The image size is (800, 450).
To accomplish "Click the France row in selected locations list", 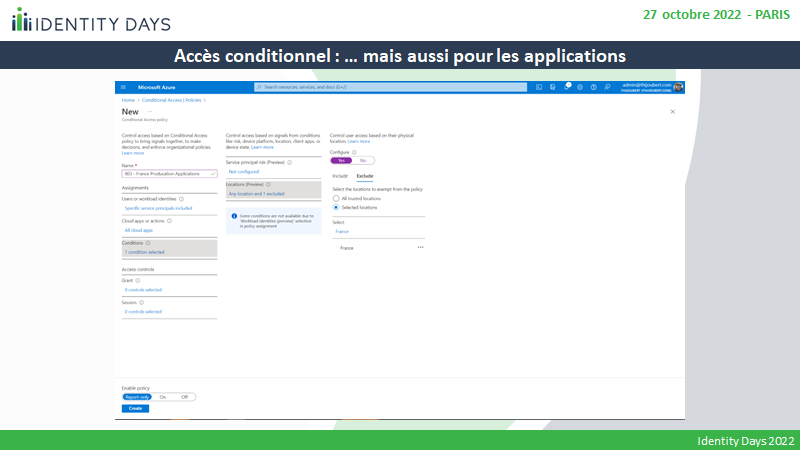I will 379,248.
